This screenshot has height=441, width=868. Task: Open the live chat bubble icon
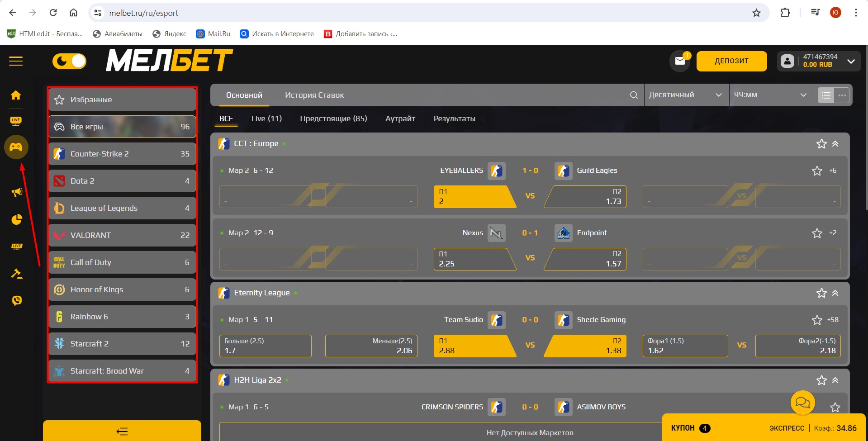click(803, 402)
